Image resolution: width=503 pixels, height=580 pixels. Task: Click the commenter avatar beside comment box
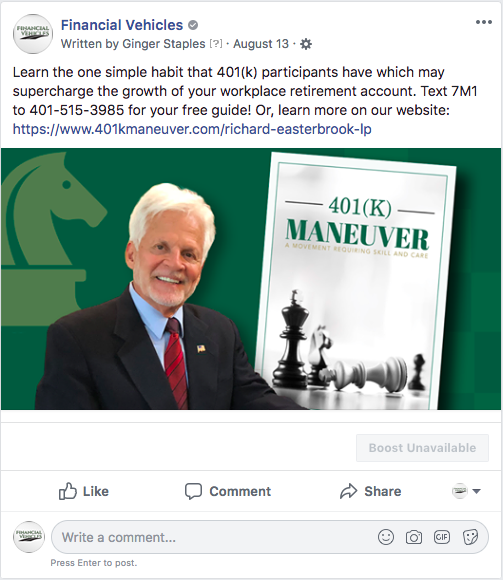[x=29, y=537]
